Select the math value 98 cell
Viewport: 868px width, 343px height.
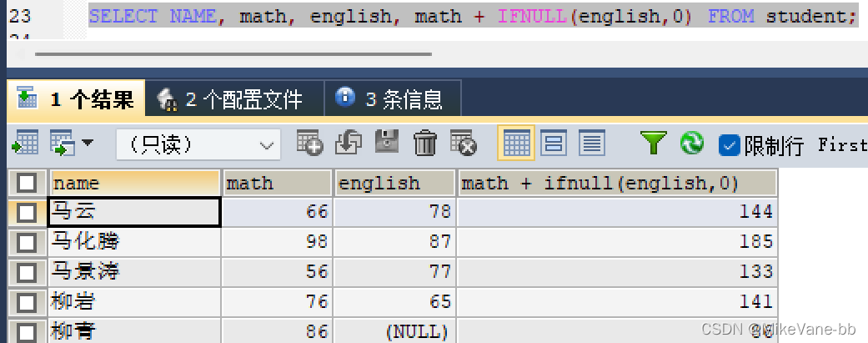click(x=277, y=242)
